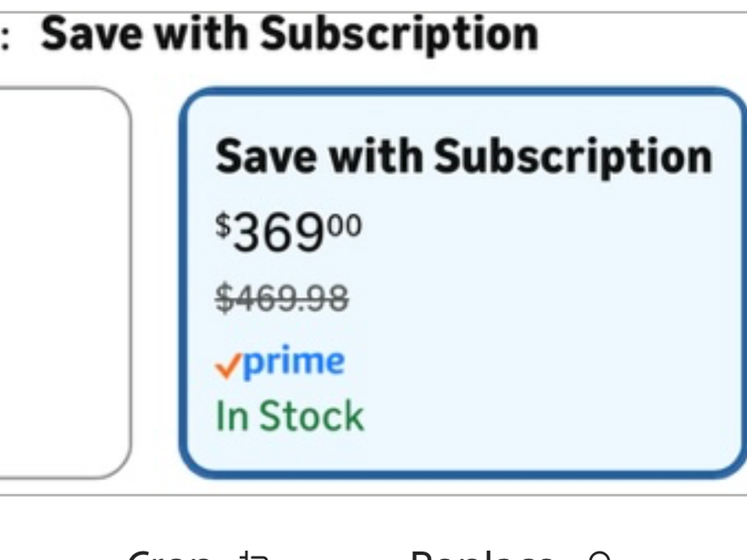This screenshot has height=560, width=747.
Task: Click the icon next to Replace
Action: click(x=599, y=556)
